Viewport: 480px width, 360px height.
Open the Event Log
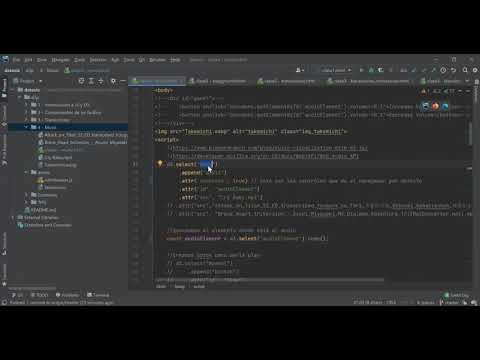click(x=457, y=295)
